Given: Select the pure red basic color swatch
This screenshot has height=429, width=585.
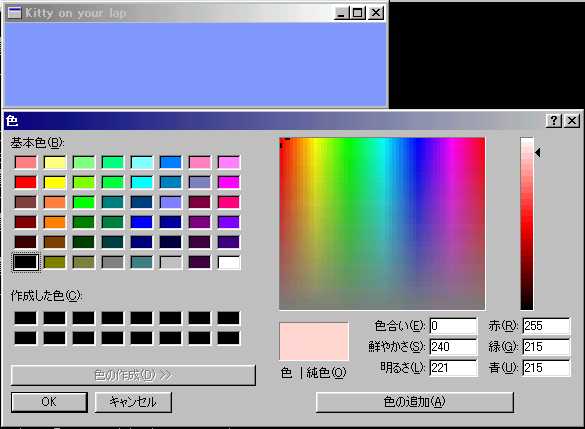Looking at the screenshot, I should (26, 182).
